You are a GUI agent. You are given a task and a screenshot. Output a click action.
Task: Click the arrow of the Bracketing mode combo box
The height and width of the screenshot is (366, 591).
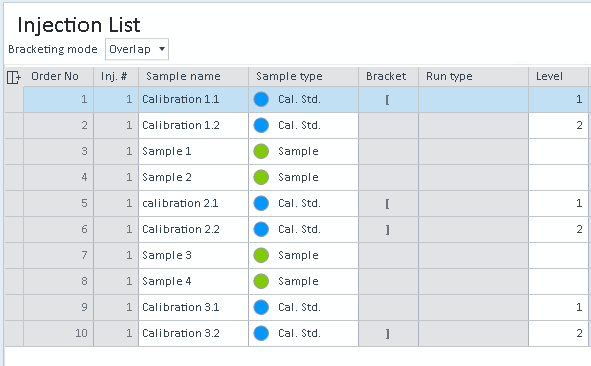[x=162, y=49]
